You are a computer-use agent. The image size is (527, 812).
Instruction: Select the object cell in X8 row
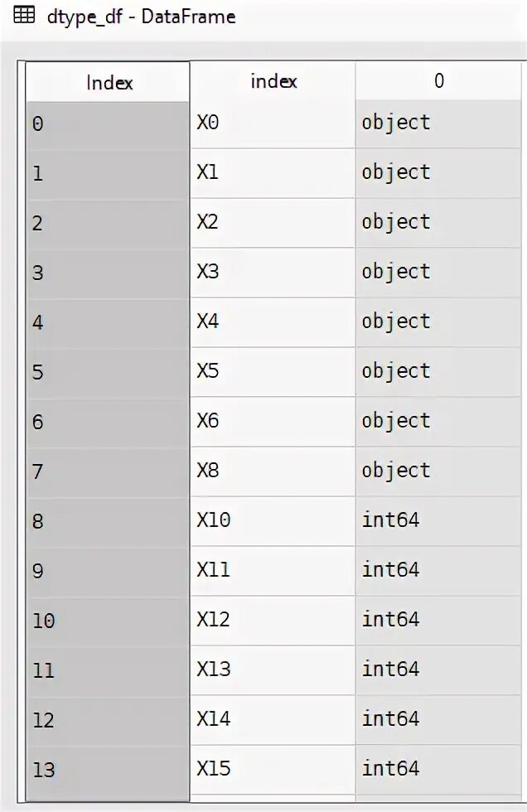(438, 471)
